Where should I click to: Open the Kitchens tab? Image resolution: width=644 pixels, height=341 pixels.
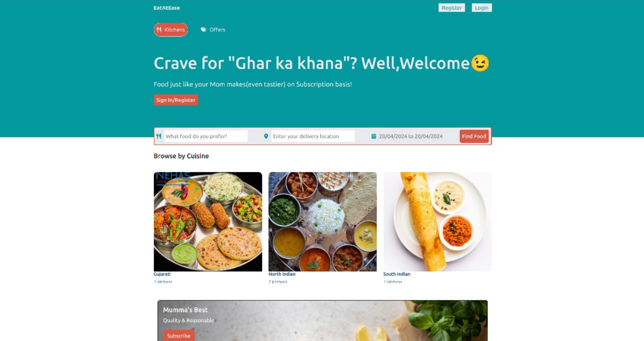click(x=171, y=30)
